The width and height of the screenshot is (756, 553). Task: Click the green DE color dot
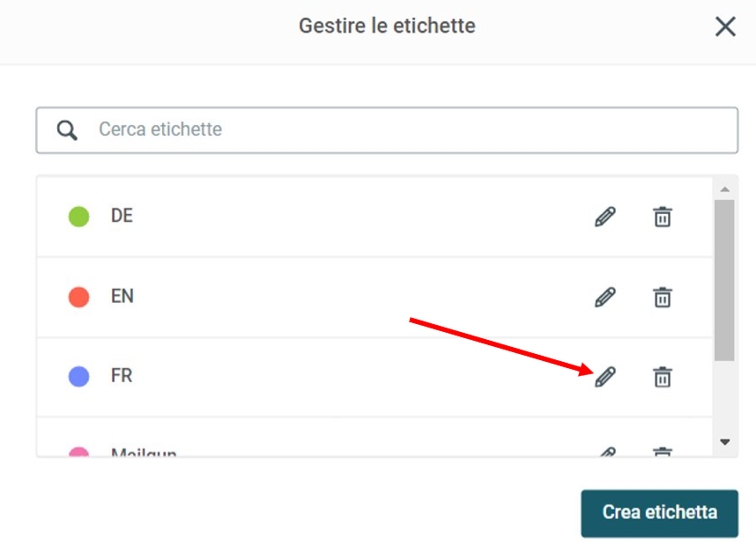tap(78, 217)
